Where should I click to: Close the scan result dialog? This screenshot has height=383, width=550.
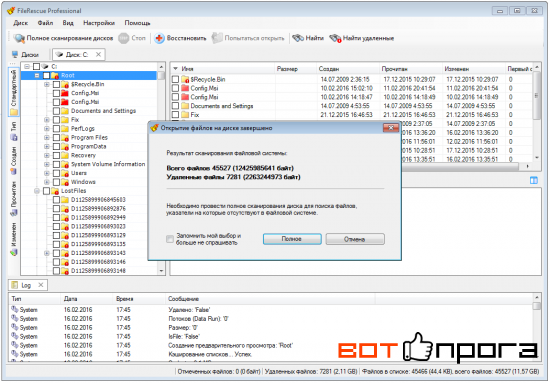pyautogui.click(x=391, y=128)
